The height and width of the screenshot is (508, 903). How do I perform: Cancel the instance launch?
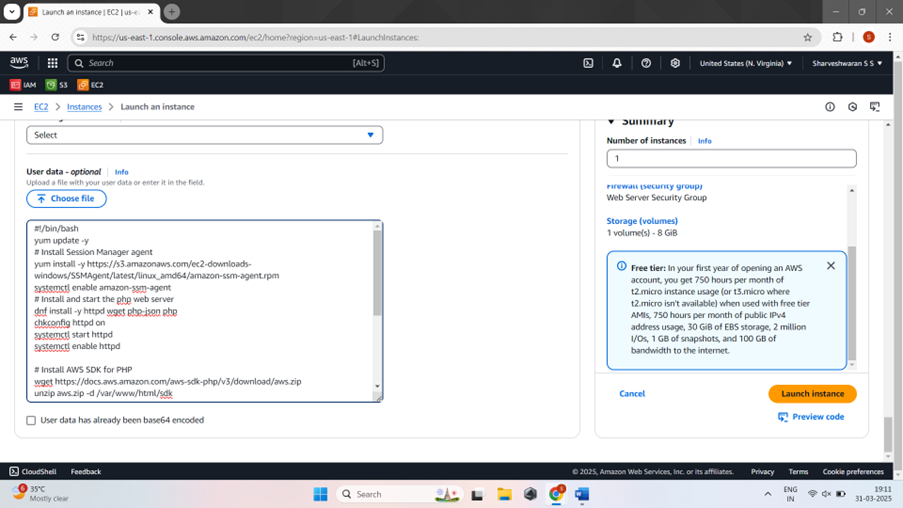(x=632, y=393)
